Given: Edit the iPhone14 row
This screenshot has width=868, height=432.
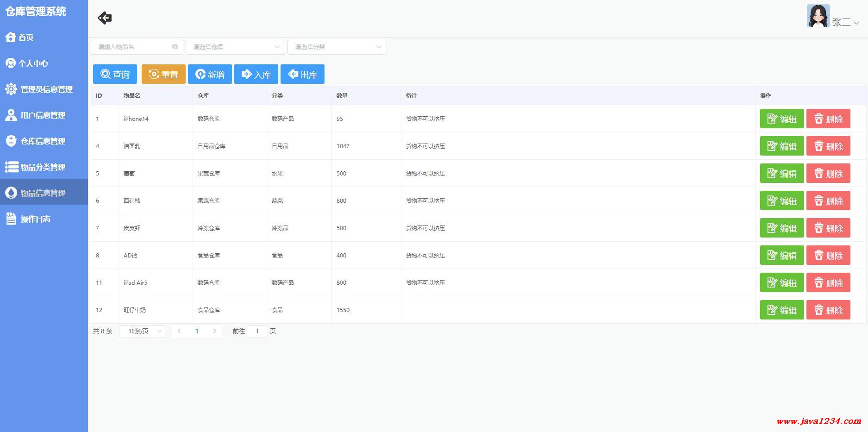Looking at the screenshot, I should pos(782,119).
